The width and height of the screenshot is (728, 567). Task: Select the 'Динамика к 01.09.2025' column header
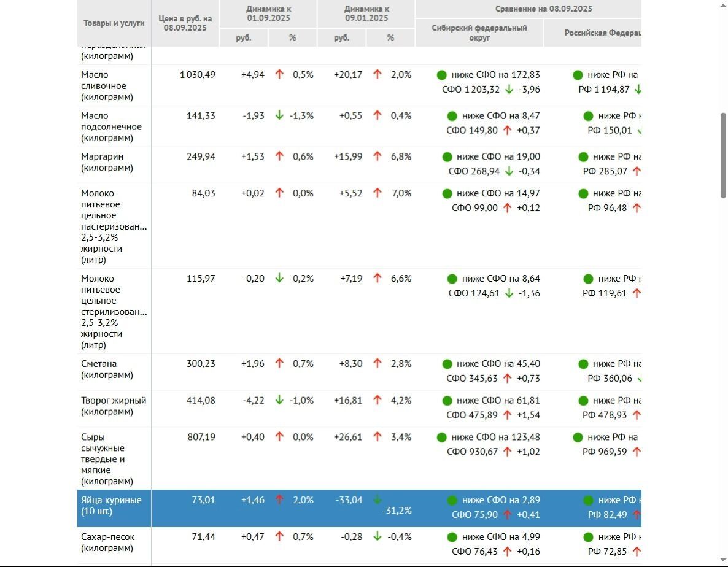coord(268,13)
